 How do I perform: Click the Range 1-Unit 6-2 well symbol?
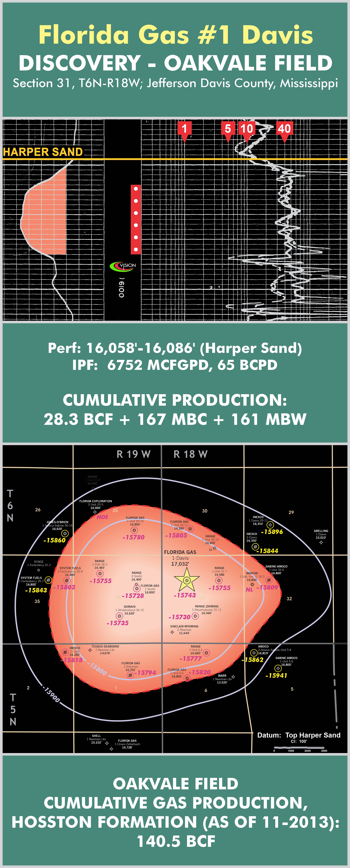[206, 653]
